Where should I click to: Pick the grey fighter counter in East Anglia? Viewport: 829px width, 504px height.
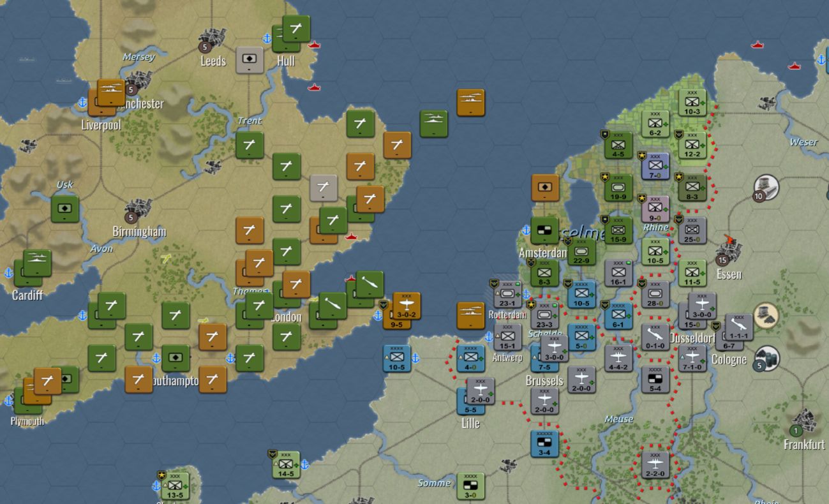[x=324, y=188]
